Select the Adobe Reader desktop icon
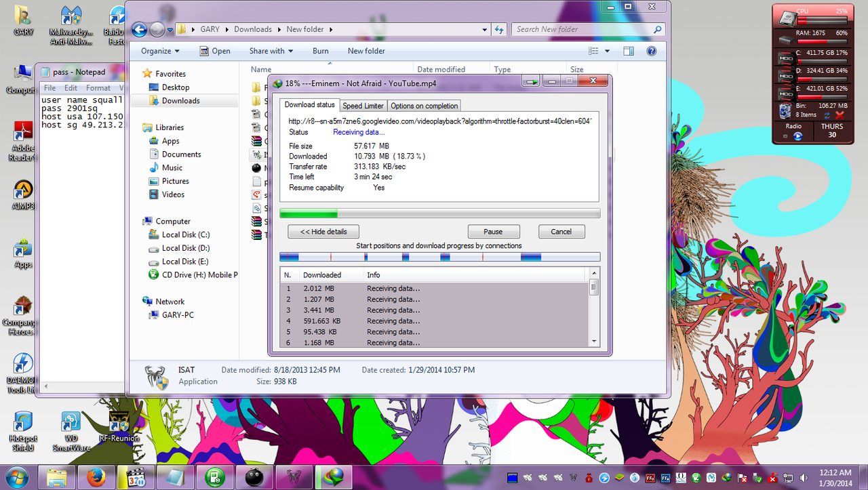868x490 pixels. point(23,142)
